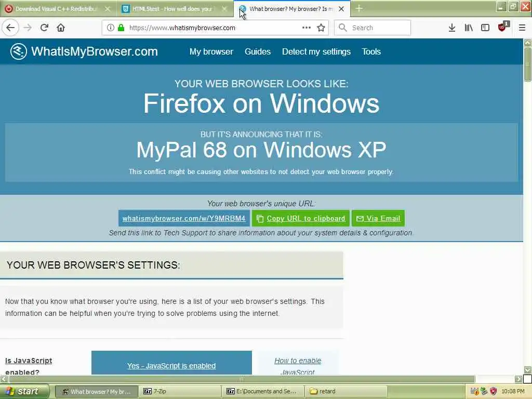This screenshot has height=399, width=532.
Task: Go back with the browser Back arrow
Action: [x=10, y=28]
